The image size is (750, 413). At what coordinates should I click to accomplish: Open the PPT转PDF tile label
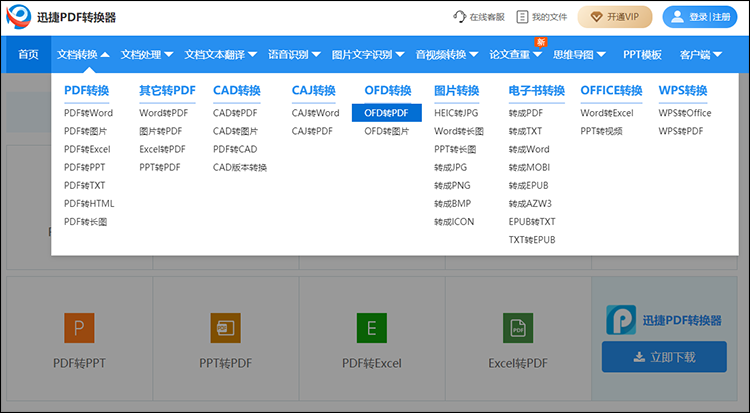pyautogui.click(x=225, y=363)
